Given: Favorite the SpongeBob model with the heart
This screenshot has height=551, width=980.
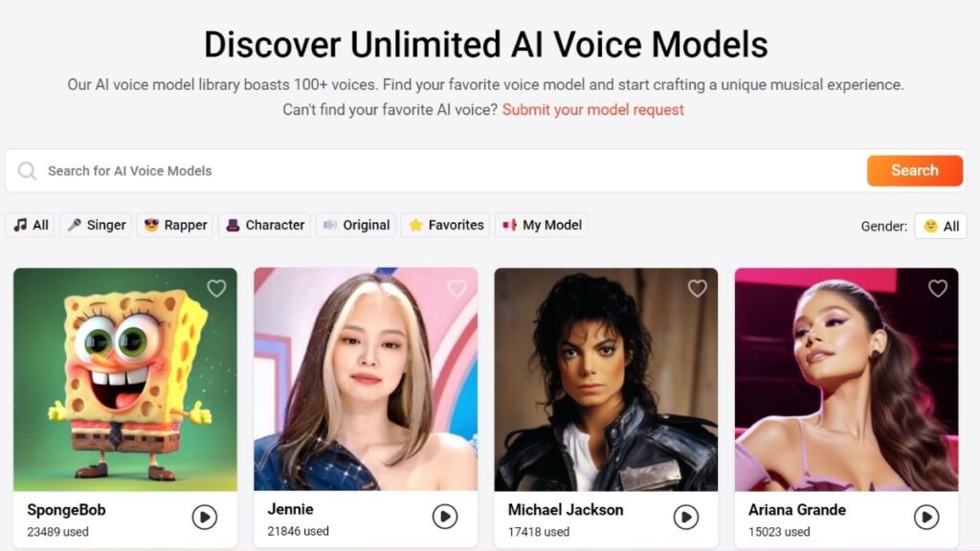Looking at the screenshot, I should (217, 288).
